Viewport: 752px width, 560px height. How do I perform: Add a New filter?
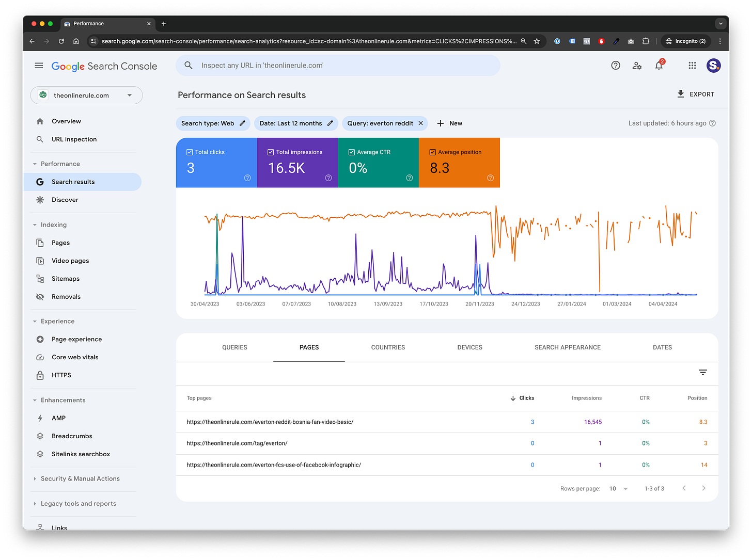(449, 123)
